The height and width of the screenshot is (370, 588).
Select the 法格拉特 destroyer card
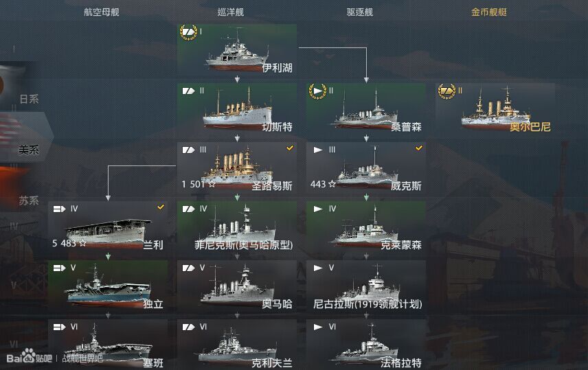tap(366, 345)
